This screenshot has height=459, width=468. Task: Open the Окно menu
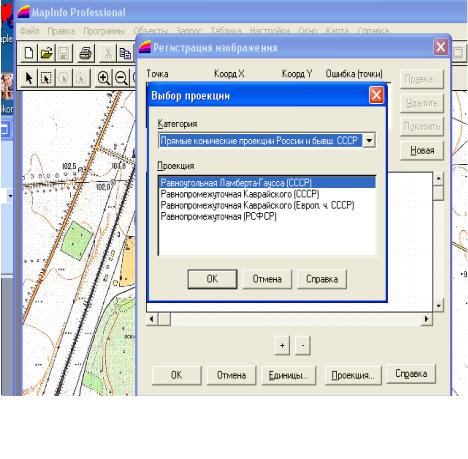click(x=308, y=31)
